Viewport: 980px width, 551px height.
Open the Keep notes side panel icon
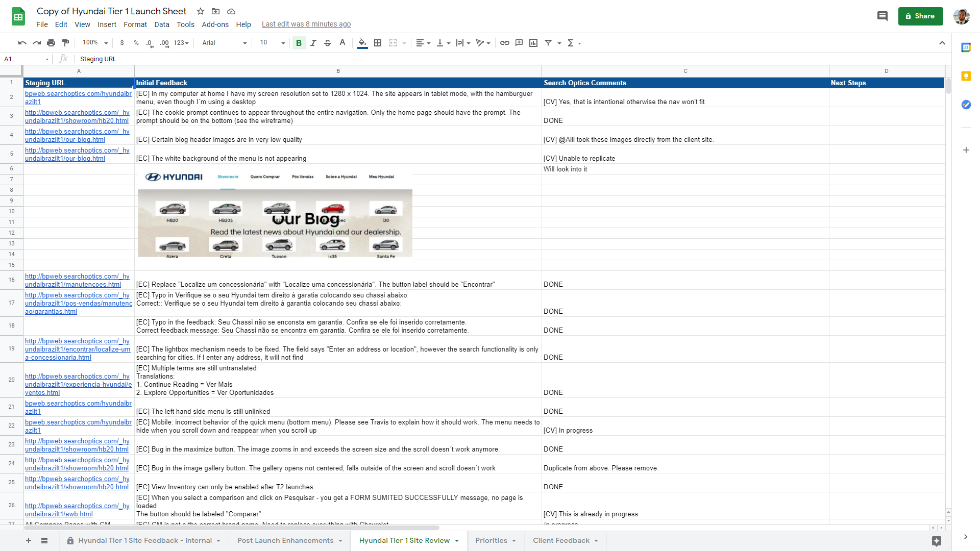tap(966, 76)
